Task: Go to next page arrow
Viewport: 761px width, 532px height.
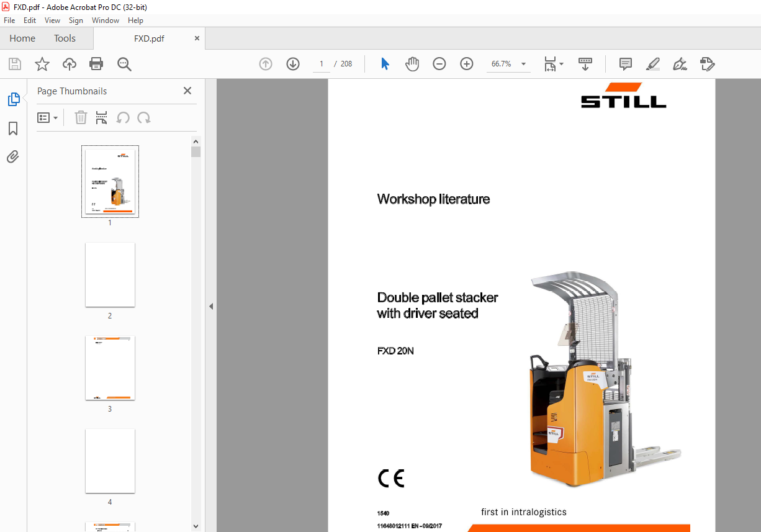Action: 293,64
